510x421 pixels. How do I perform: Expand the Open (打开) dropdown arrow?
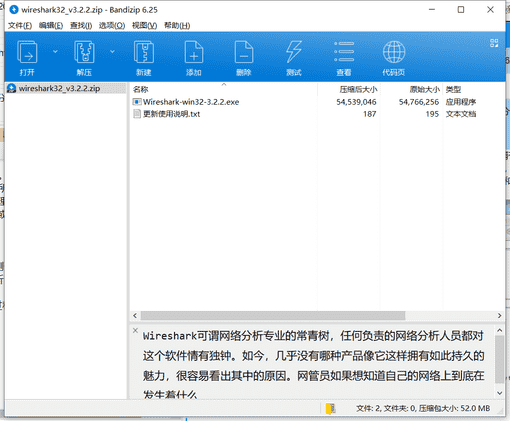[55, 51]
